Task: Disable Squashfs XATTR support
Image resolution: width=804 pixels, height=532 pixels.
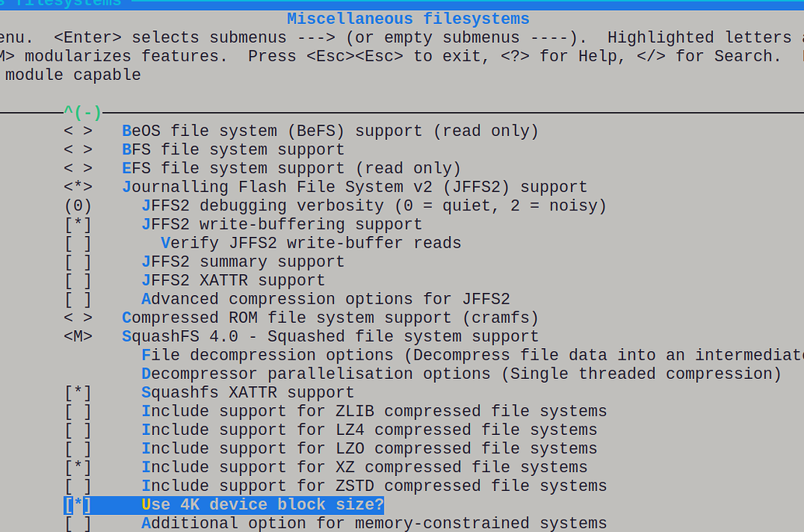Action: point(78,392)
